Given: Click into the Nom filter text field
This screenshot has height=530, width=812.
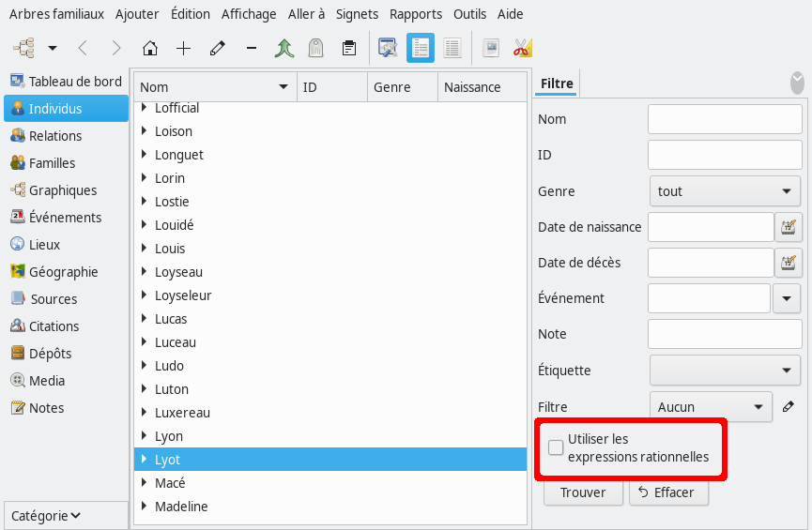Looking at the screenshot, I should tap(725, 120).
